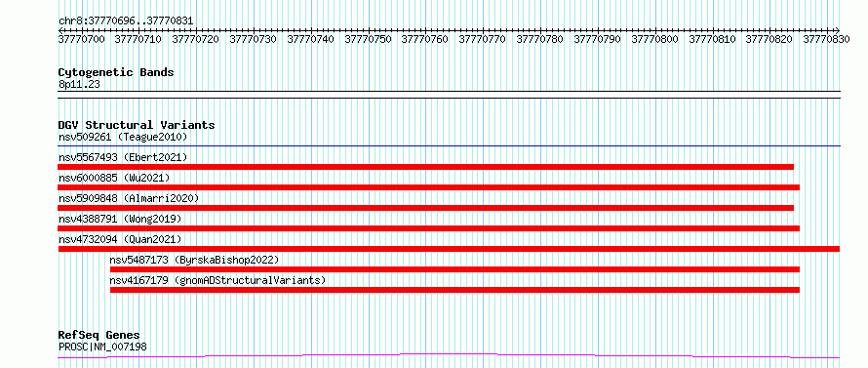The height and width of the screenshot is (368, 868).
Task: Click the red bar for nsv4167179
Action: pyautogui.click(x=455, y=290)
